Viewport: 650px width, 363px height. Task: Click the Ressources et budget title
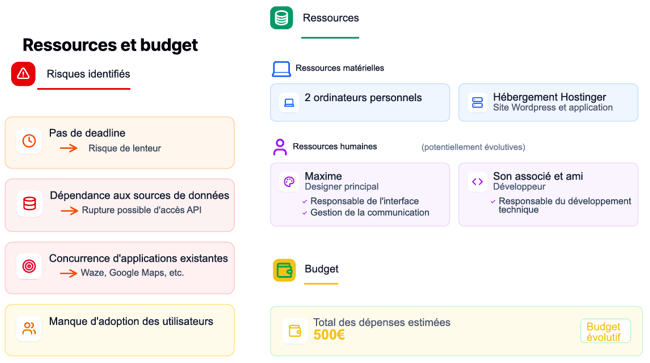110,45
